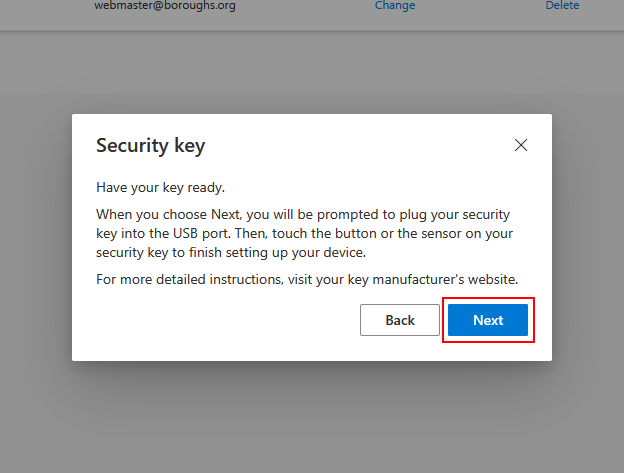Open the Change link beside the email
The image size is (624, 473).
tap(395, 6)
